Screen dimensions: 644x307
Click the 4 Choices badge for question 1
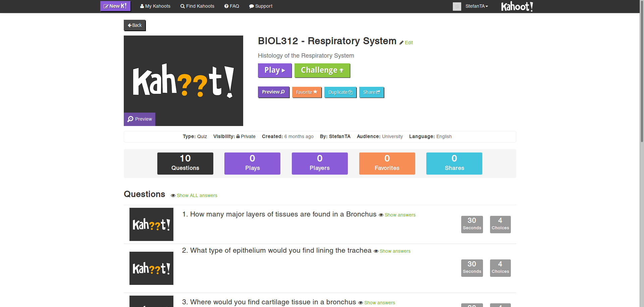coord(500,225)
